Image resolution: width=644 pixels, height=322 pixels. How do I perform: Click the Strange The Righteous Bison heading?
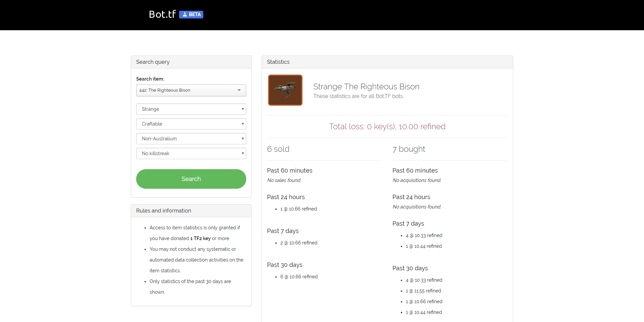pyautogui.click(x=366, y=87)
